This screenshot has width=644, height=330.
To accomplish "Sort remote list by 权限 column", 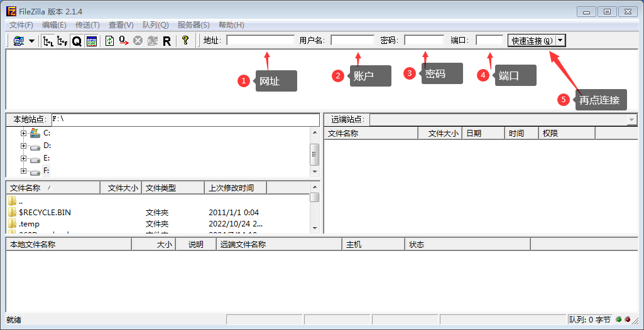I will pos(567,133).
